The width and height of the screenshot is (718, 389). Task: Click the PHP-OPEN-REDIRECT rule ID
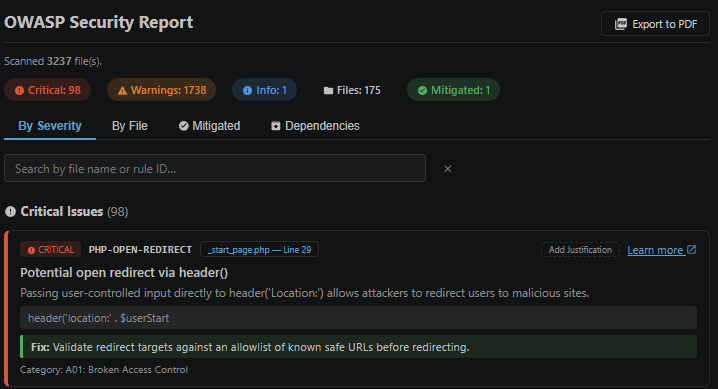(140, 249)
